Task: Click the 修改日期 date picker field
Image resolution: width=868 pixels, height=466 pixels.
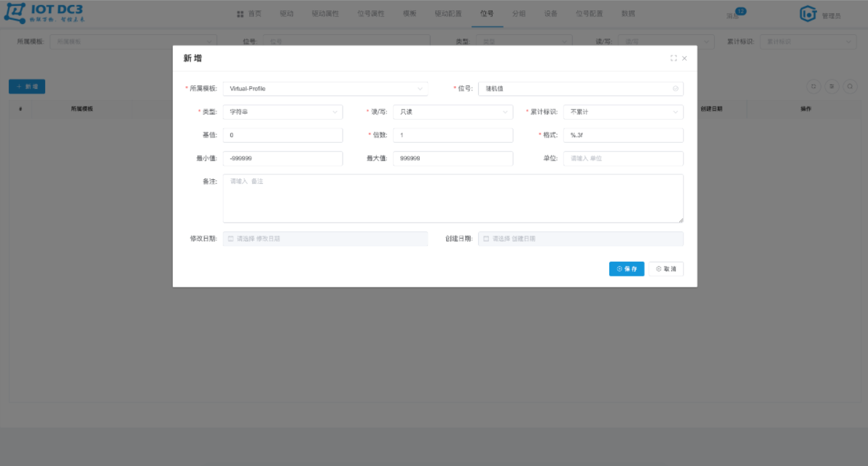Action: (x=325, y=238)
